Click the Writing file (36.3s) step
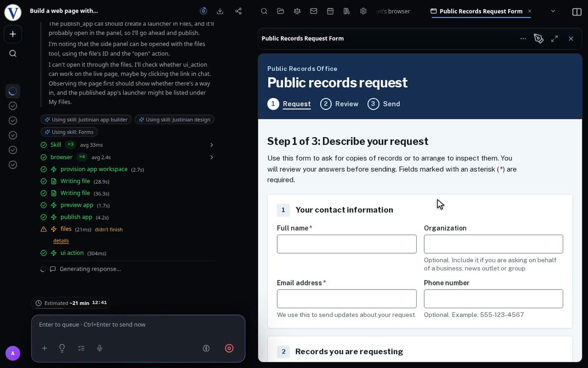Viewport: 588px width, 368px height. (75, 193)
